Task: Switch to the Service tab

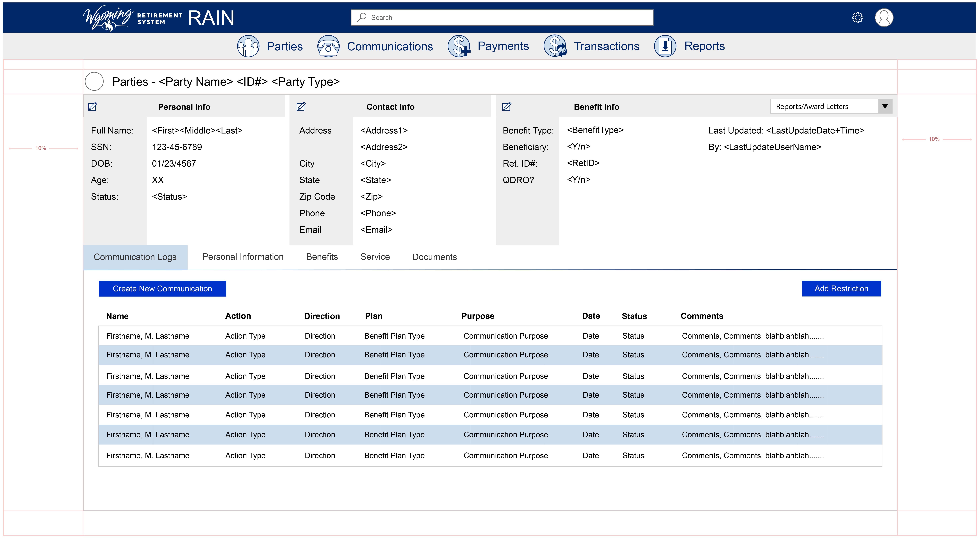Action: [x=375, y=257]
